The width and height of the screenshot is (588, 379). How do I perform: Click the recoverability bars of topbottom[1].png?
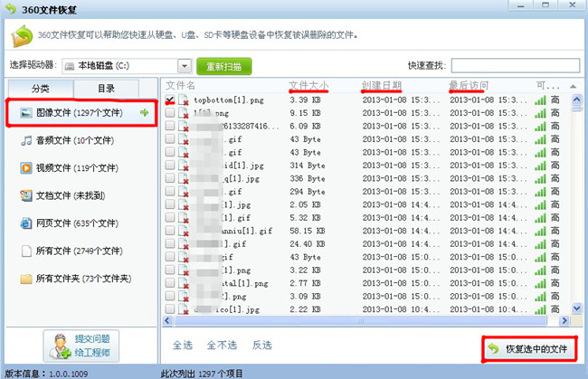540,100
